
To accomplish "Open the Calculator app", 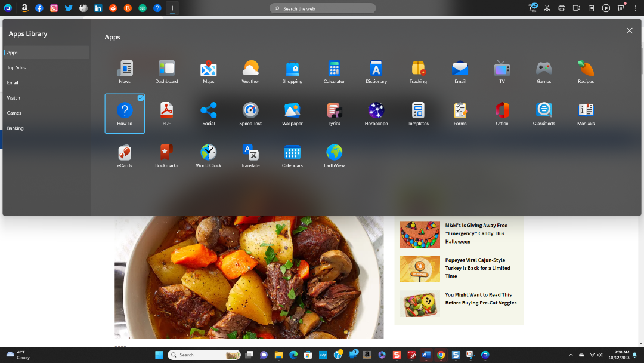I will click(334, 71).
